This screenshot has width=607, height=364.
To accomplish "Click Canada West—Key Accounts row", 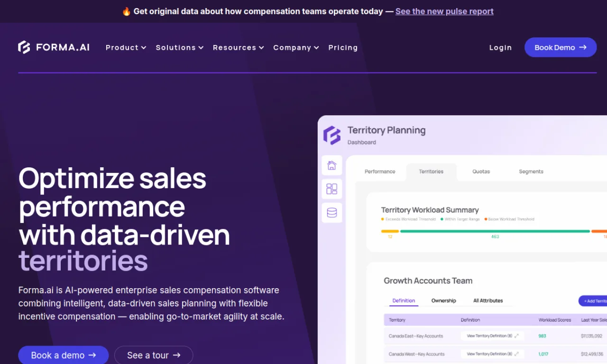I will [496, 354].
